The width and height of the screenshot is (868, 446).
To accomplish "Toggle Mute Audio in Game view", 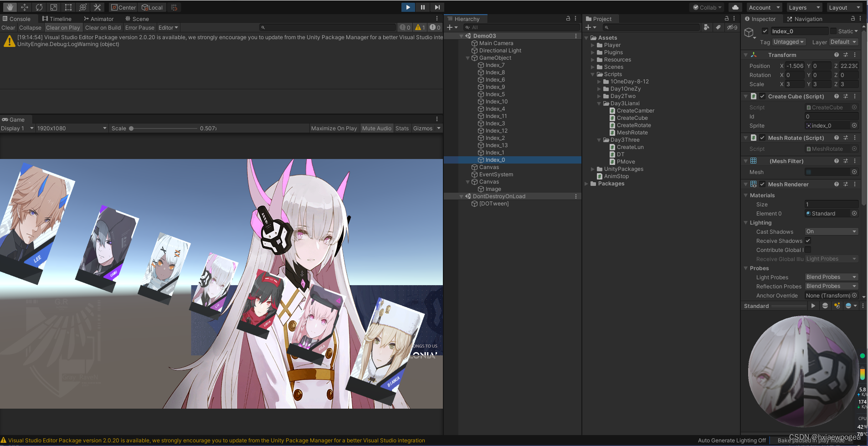I will (376, 128).
